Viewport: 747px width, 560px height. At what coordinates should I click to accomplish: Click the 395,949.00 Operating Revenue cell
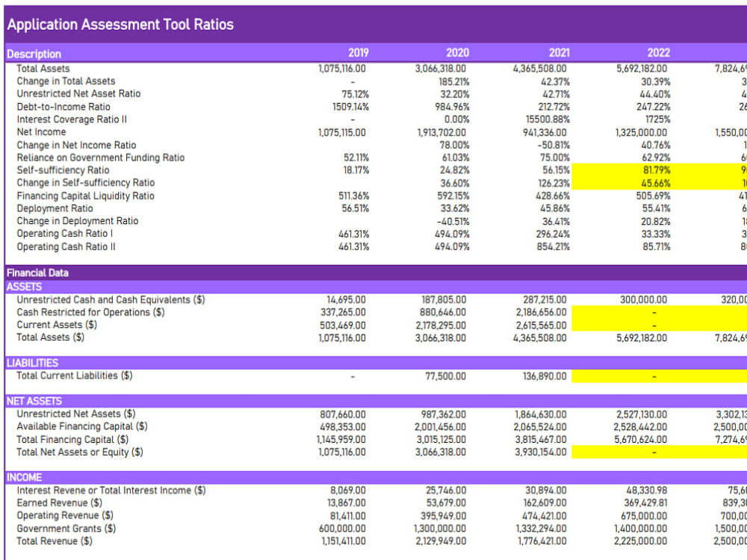point(443,516)
